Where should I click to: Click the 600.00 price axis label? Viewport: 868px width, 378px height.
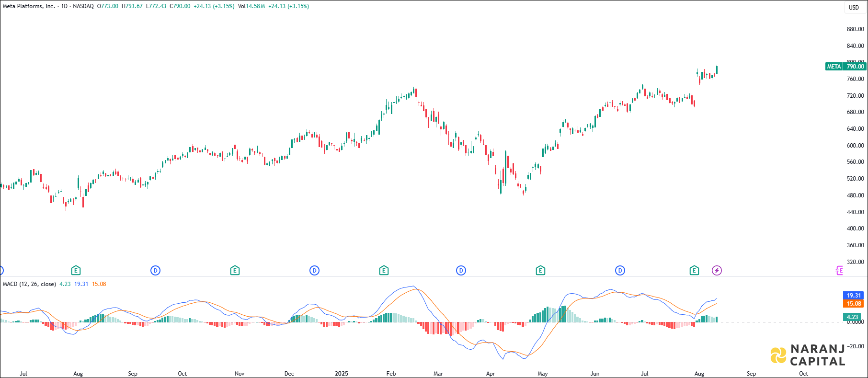pyautogui.click(x=855, y=146)
